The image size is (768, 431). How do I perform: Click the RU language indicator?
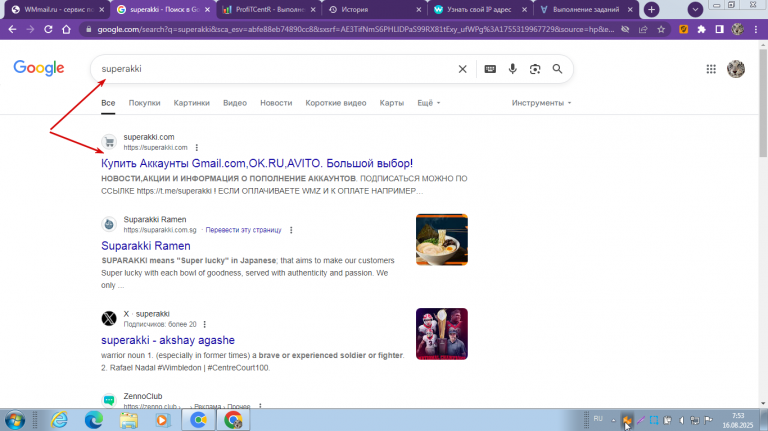598,419
